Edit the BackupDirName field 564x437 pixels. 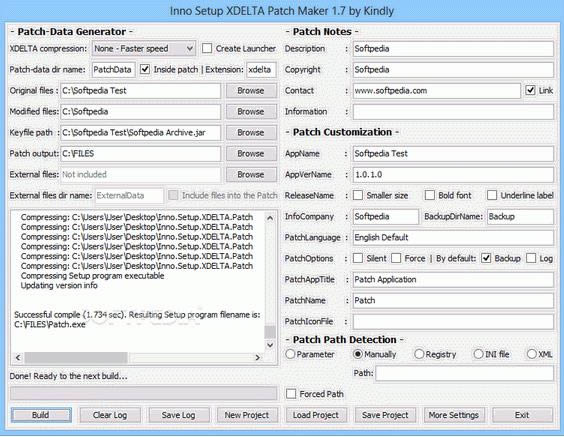(520, 217)
